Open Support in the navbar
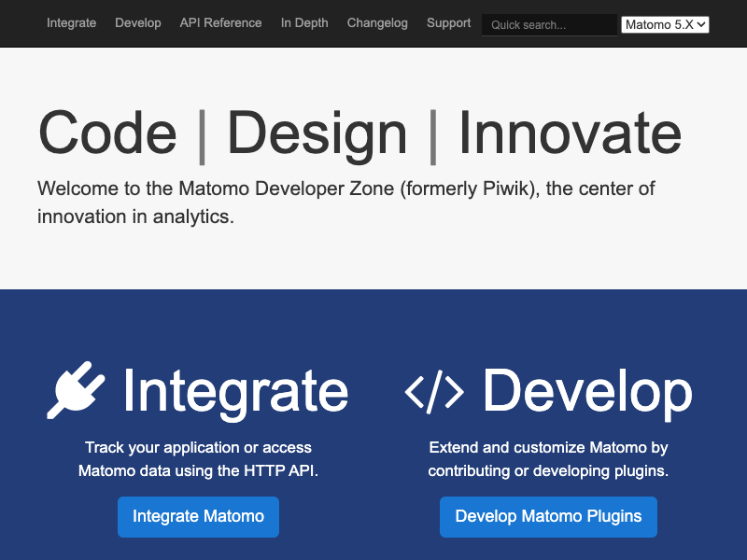 (x=449, y=22)
